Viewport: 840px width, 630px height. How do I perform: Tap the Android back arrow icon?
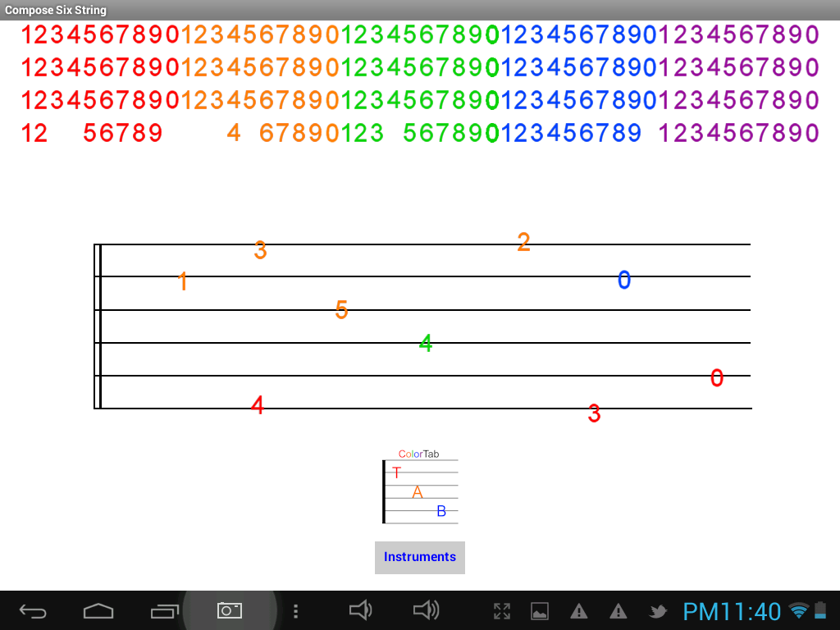(33, 611)
